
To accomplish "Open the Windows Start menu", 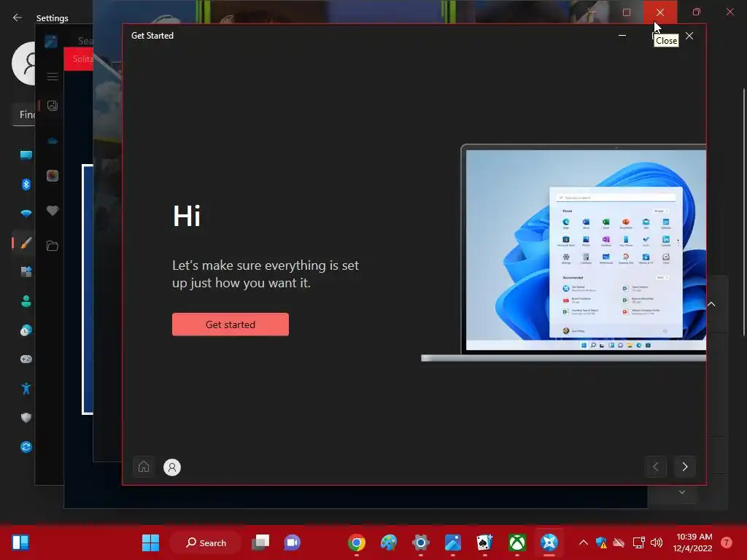I will pyautogui.click(x=150, y=542).
